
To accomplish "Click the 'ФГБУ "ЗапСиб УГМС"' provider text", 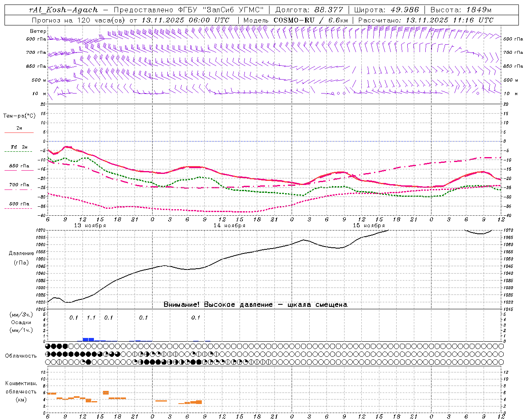I will (221, 10).
